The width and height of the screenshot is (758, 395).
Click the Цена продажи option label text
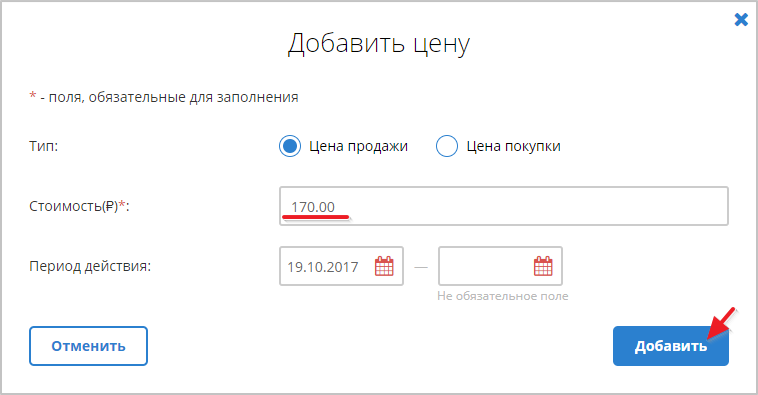coord(358,146)
